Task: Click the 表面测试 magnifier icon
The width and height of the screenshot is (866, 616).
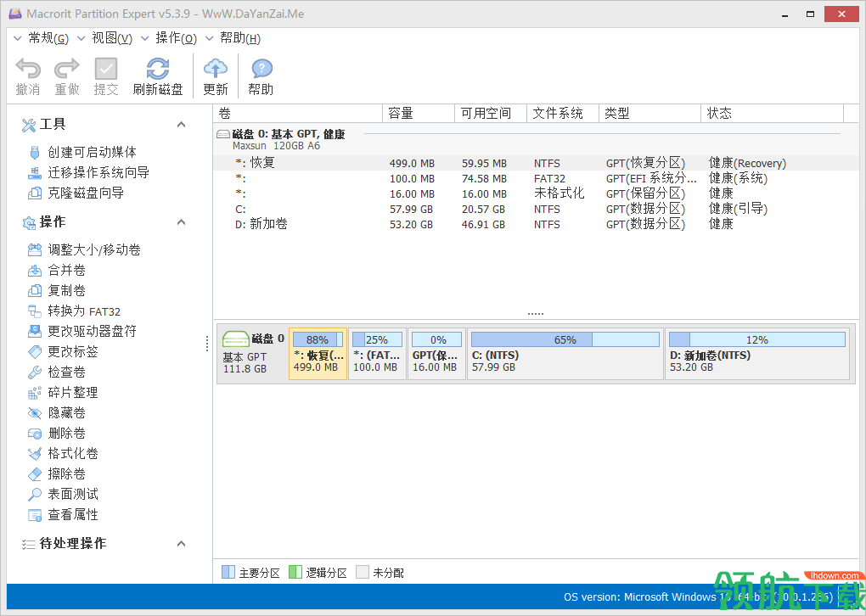Action: point(35,494)
